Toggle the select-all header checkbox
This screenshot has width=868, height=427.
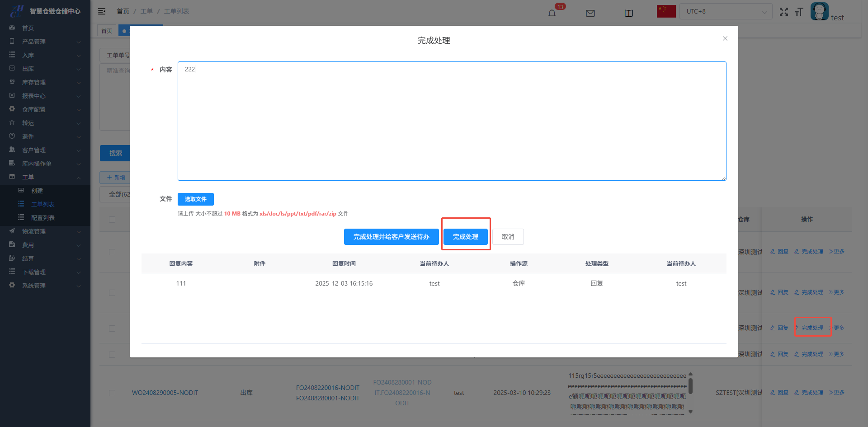[x=112, y=220]
